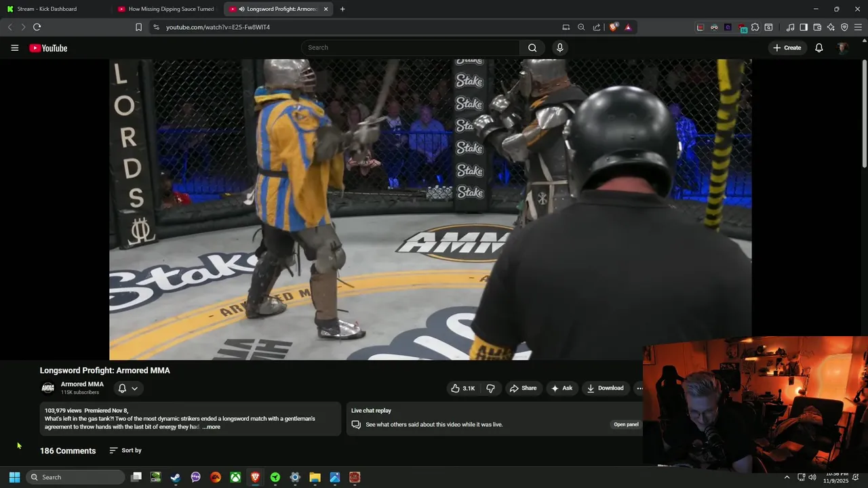
Task: Open the Windows Start menu
Action: click(14, 477)
